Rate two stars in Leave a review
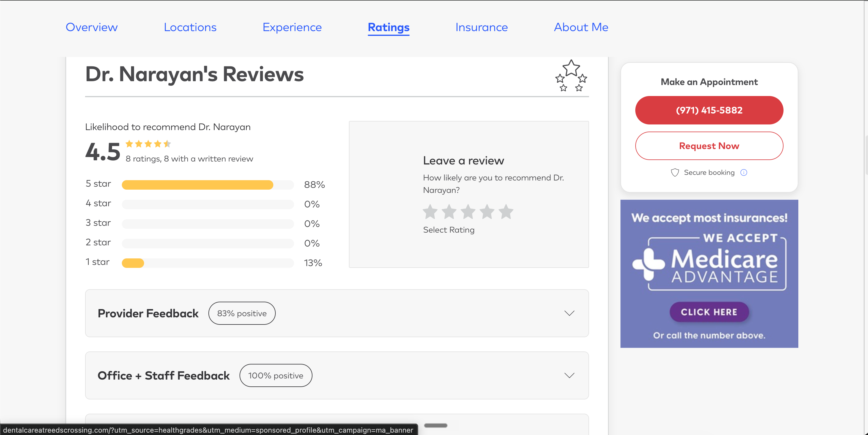The height and width of the screenshot is (435, 868). (x=449, y=212)
